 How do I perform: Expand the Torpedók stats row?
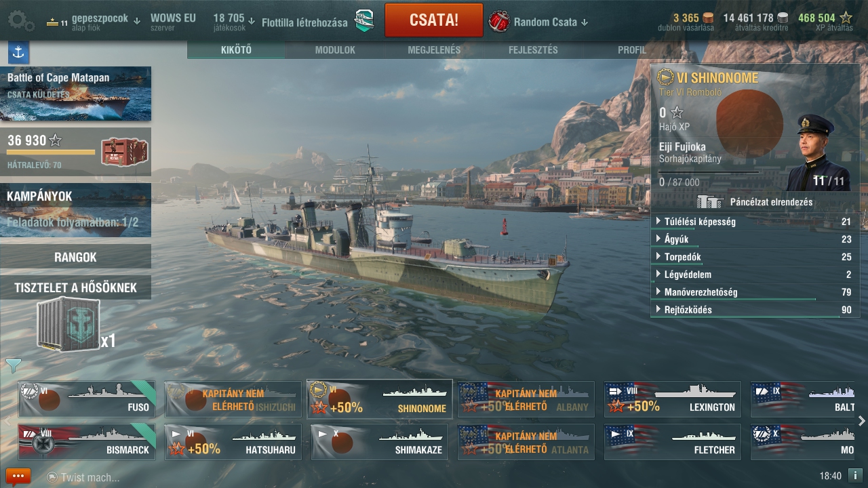pyautogui.click(x=755, y=257)
